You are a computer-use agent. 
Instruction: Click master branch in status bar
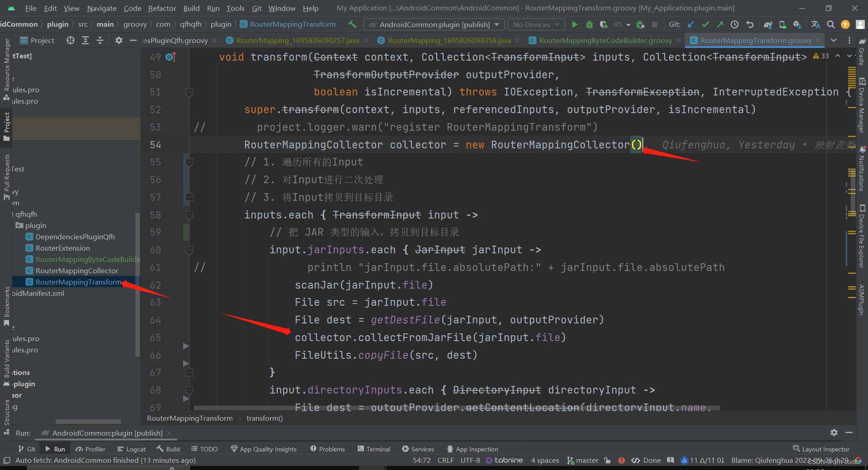coord(583,461)
